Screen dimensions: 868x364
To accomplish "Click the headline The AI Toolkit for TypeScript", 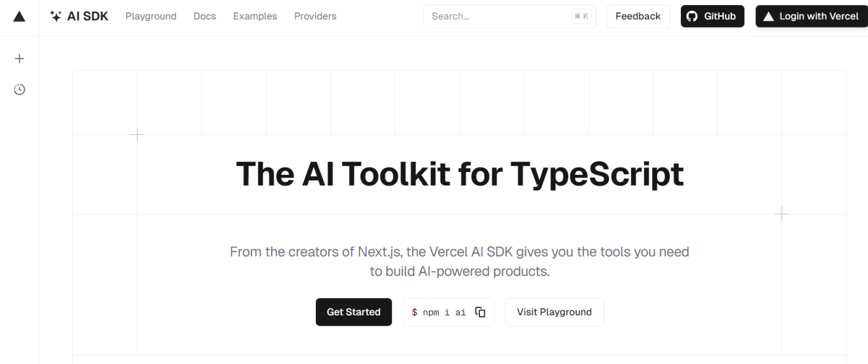I will tap(459, 174).
